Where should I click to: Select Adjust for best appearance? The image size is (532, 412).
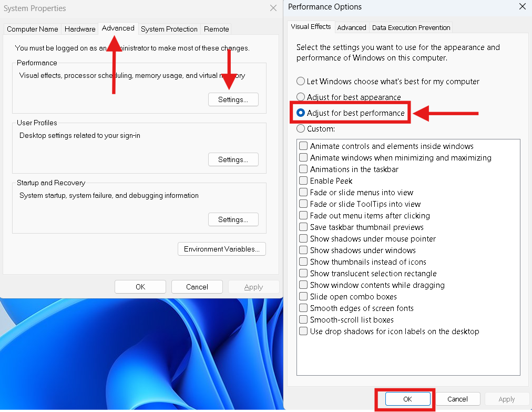[301, 97]
